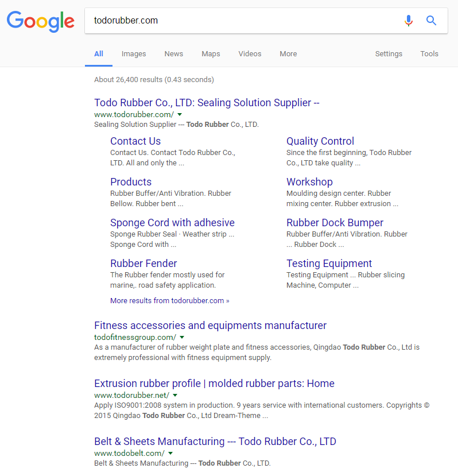Click the www.todobelt.com/ green URL
This screenshot has width=458, height=476.
[x=129, y=453]
